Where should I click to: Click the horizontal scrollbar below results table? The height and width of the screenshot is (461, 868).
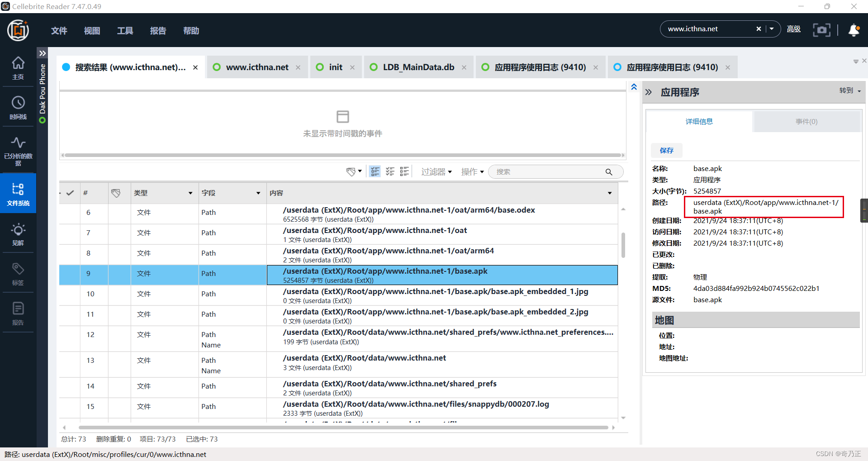[343, 428]
